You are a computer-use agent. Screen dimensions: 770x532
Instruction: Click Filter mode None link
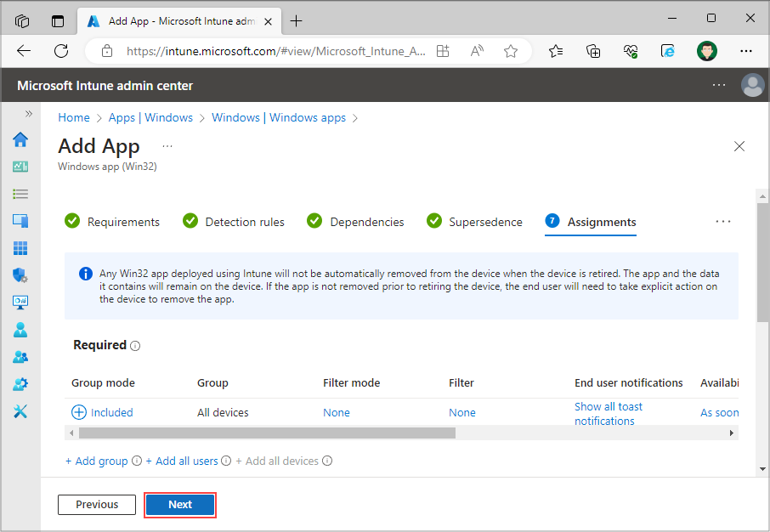point(337,413)
